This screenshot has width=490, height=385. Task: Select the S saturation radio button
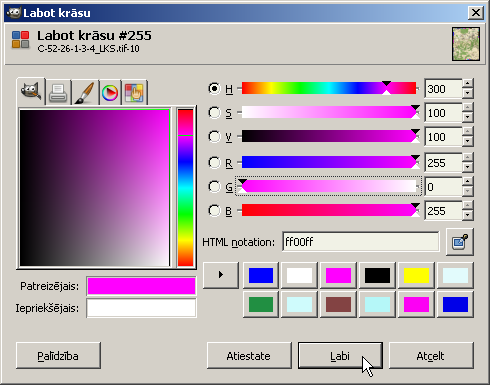coord(214,113)
